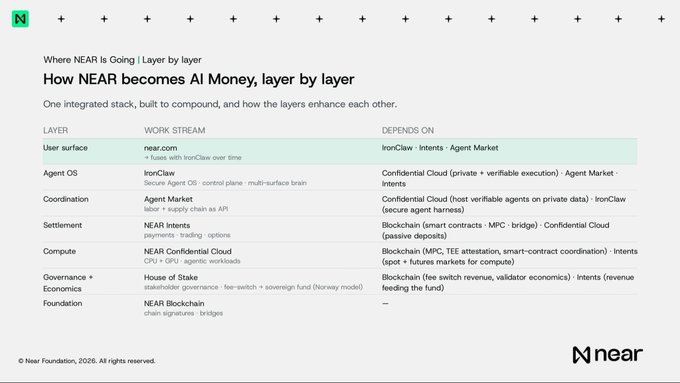Click the breadcrumb text 'Where NEAR Is Going'

pos(89,60)
